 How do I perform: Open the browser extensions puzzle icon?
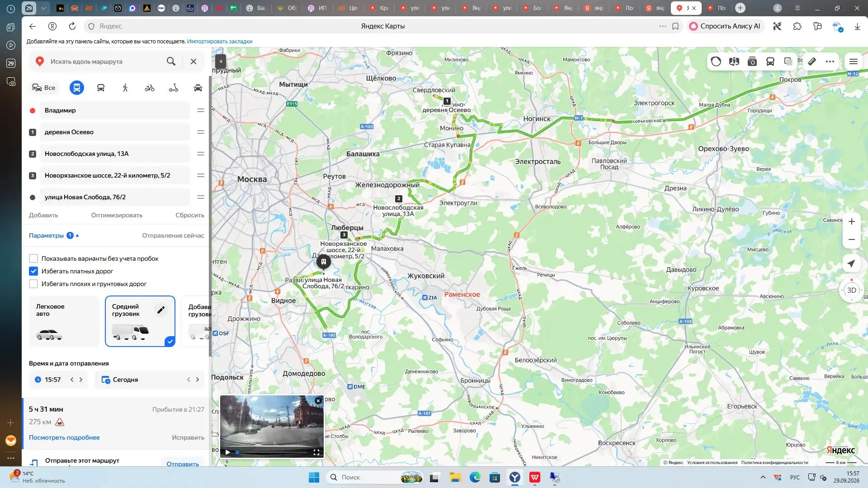tap(797, 26)
